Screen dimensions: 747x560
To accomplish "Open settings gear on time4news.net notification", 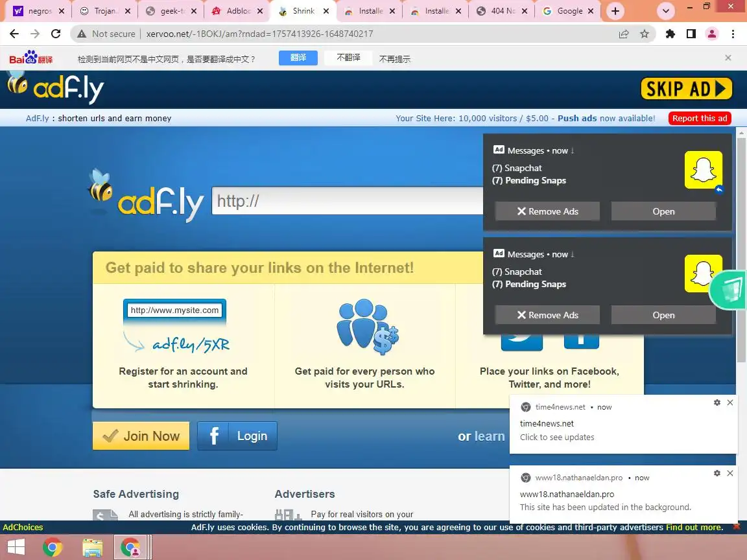I will pos(717,402).
